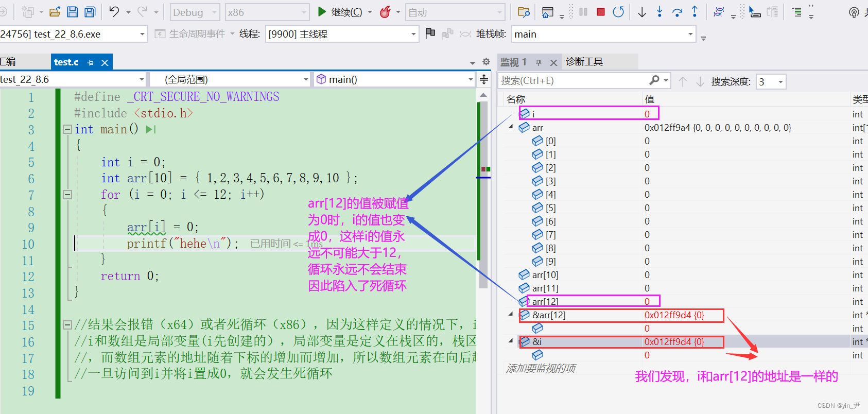Select the 监视 1 tab
This screenshot has height=414, width=868.
pos(513,62)
